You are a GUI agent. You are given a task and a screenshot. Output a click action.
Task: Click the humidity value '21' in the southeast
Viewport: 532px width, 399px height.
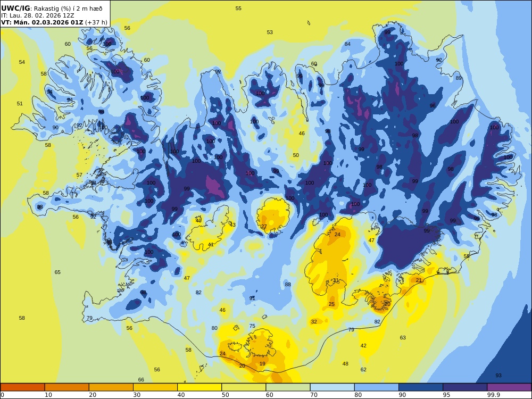(x=419, y=280)
